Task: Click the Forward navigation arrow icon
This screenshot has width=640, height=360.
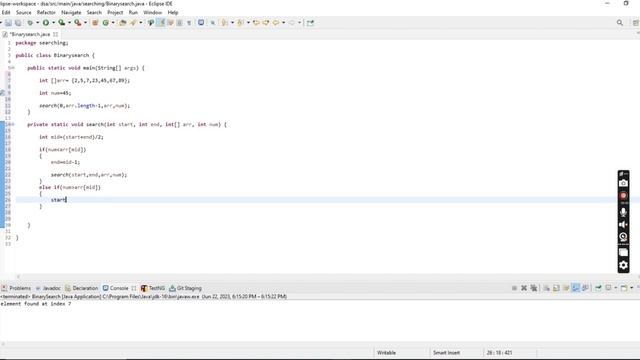Action: point(292,23)
